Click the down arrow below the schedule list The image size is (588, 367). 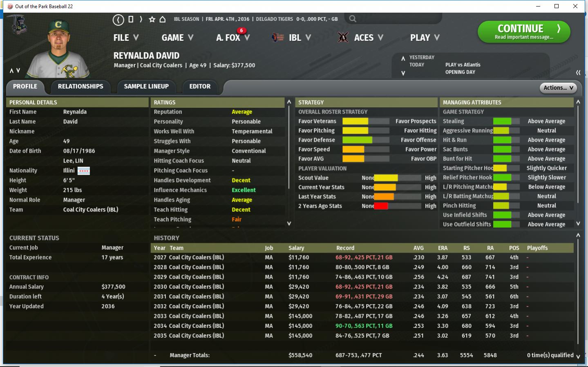[x=403, y=73]
